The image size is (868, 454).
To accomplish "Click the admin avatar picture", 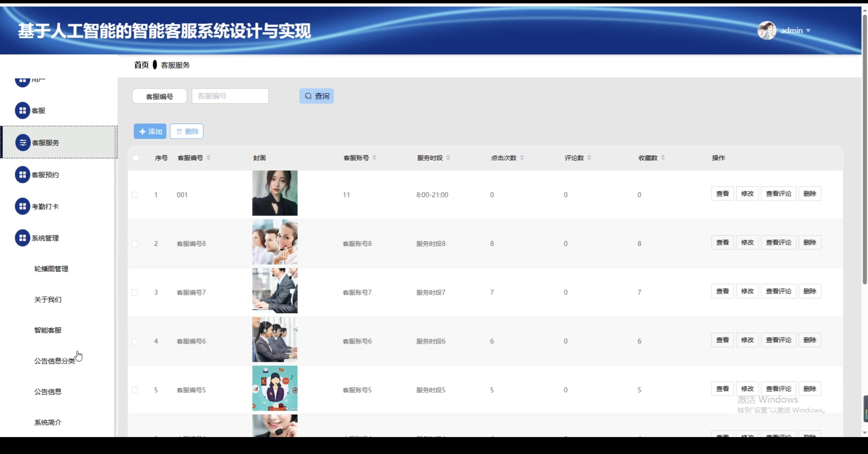I will pyautogui.click(x=766, y=30).
